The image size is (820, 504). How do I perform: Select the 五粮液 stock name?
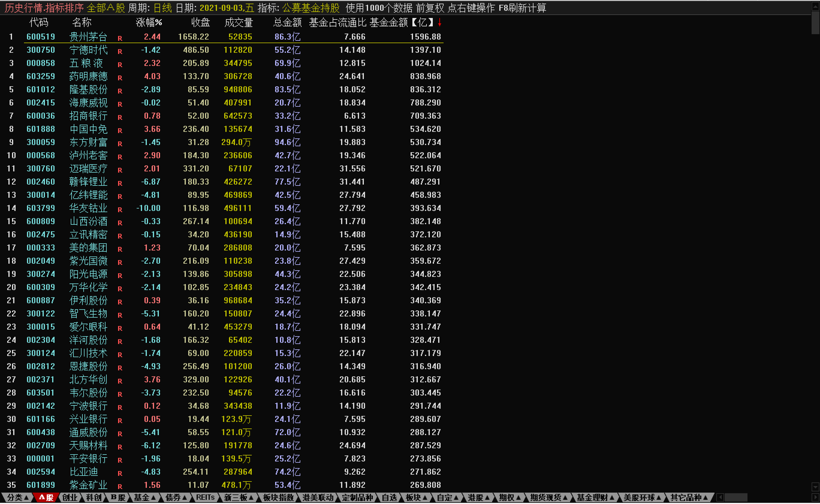coord(86,63)
